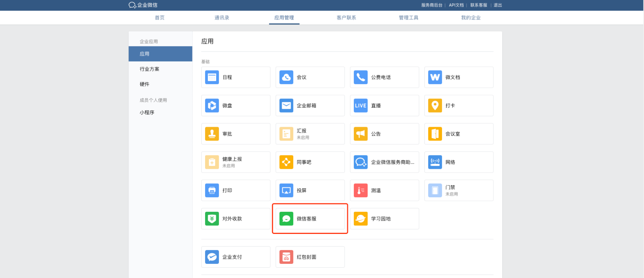Select 应用 in the left sidebar
The width and height of the screenshot is (644, 278).
pos(160,54)
